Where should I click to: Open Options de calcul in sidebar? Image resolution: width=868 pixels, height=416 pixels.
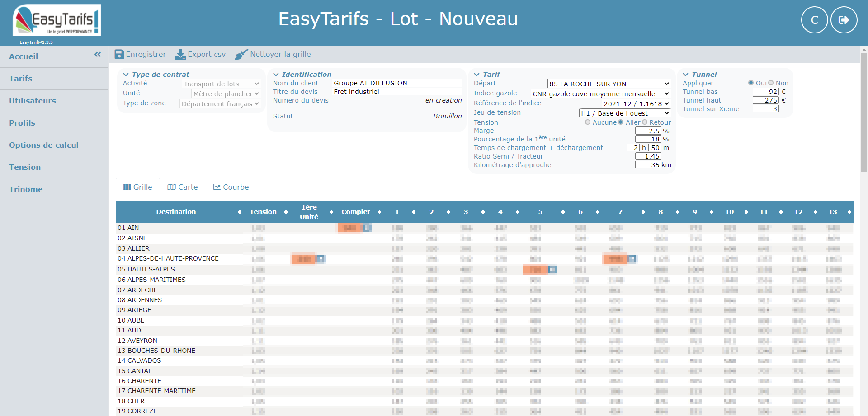[x=44, y=145]
